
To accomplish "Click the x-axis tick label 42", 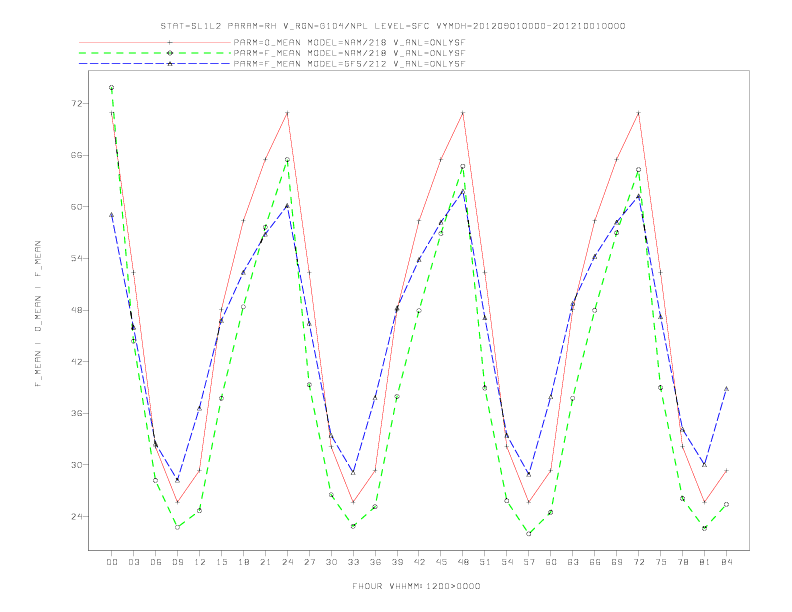I will point(419,562).
